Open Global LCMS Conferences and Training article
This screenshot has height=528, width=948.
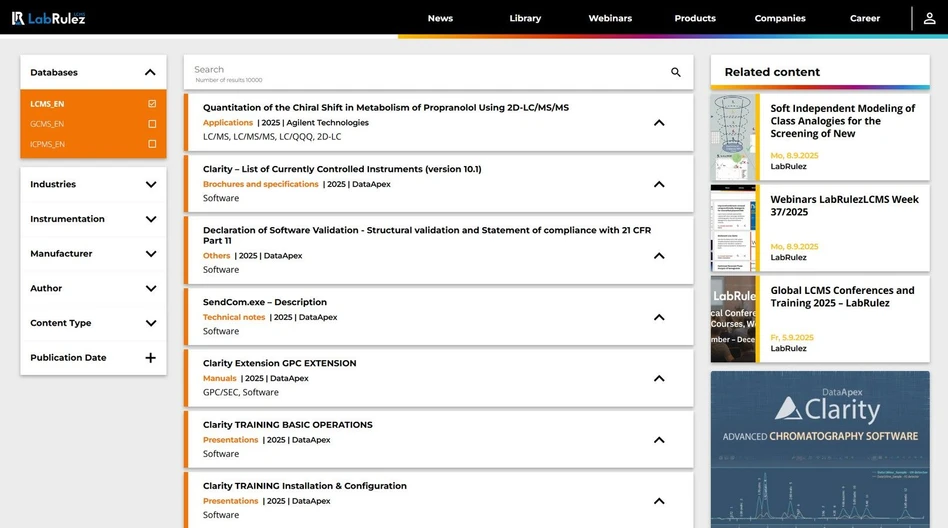[x=842, y=296]
